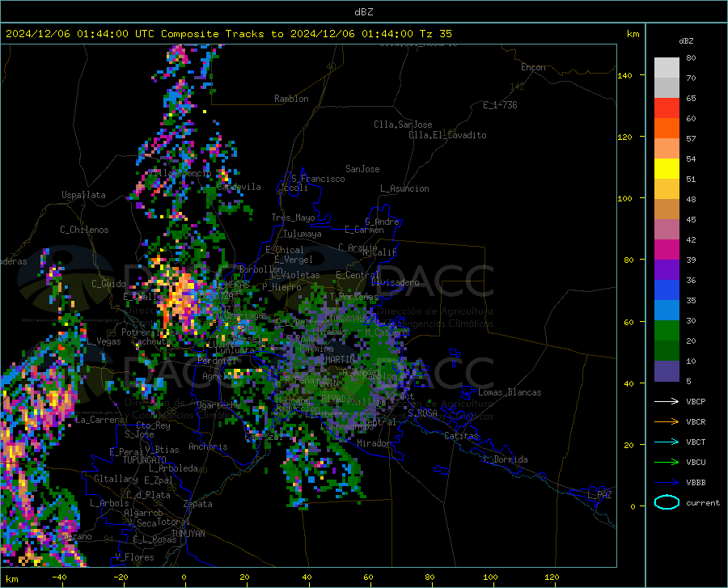Click the VBCP legend label

coord(696,402)
